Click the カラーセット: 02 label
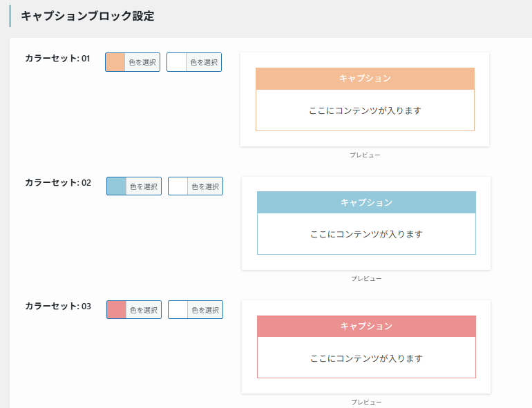Image resolution: width=532 pixels, height=408 pixels. [x=58, y=183]
